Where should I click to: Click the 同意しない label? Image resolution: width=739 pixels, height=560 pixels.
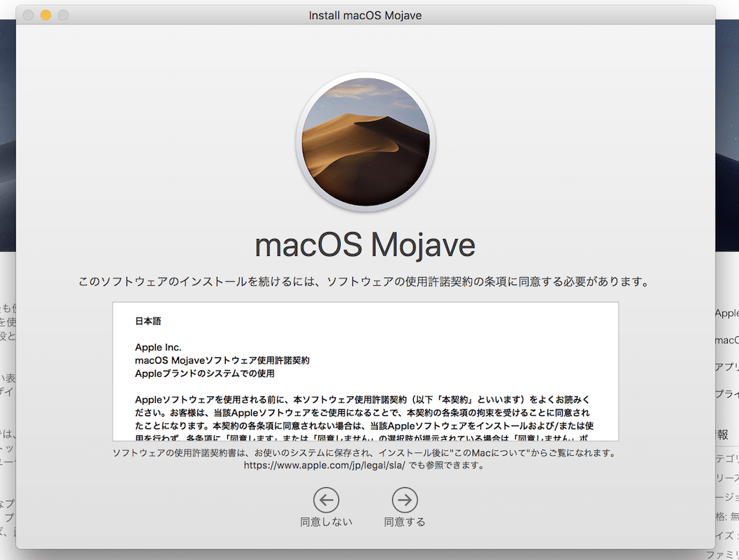coord(326,522)
